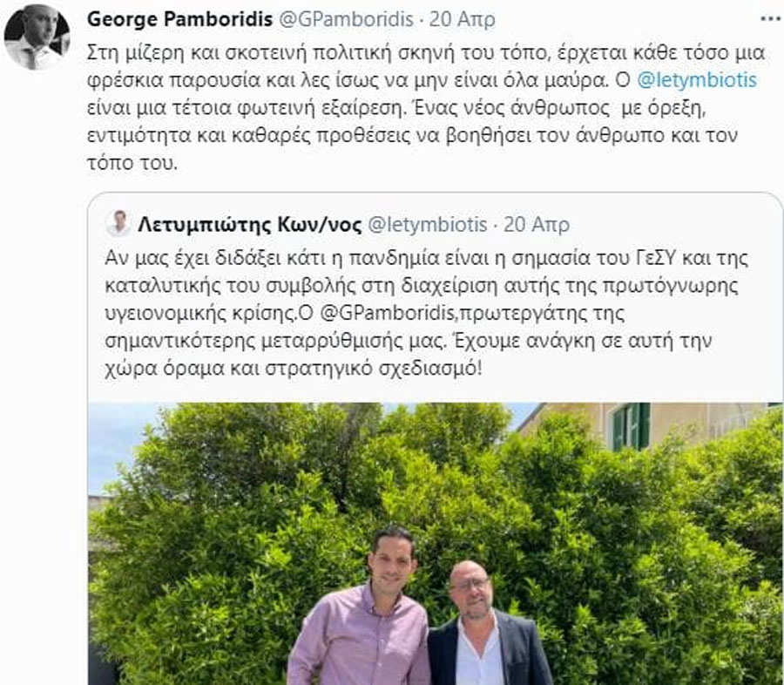Click the @GPamboridis mention in quoted text
This screenshot has width=784, height=685.
[x=386, y=313]
